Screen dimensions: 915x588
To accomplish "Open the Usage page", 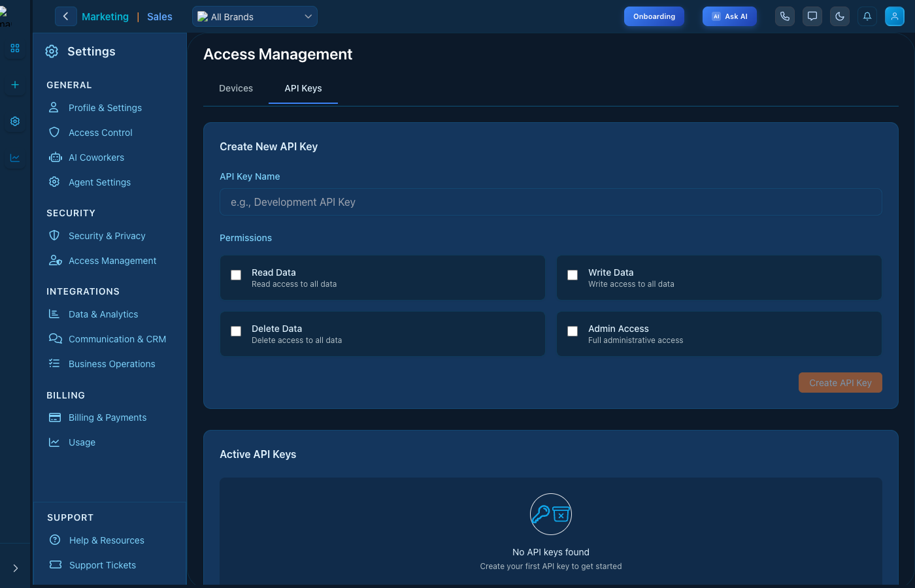I will coord(82,442).
